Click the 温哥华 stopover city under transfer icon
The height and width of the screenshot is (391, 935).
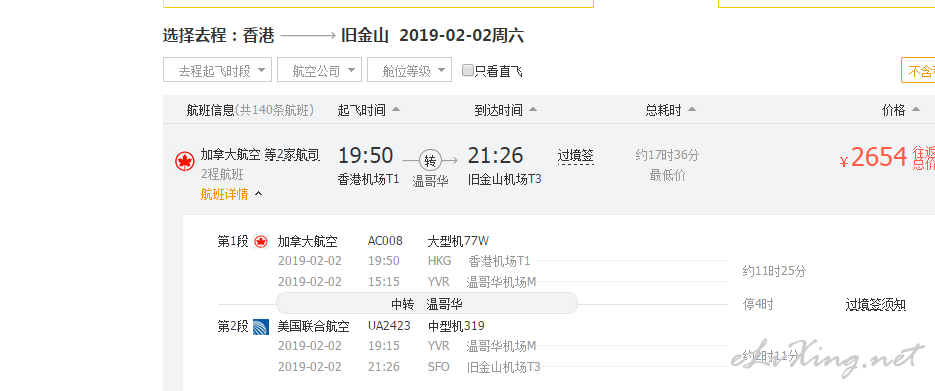(x=431, y=181)
